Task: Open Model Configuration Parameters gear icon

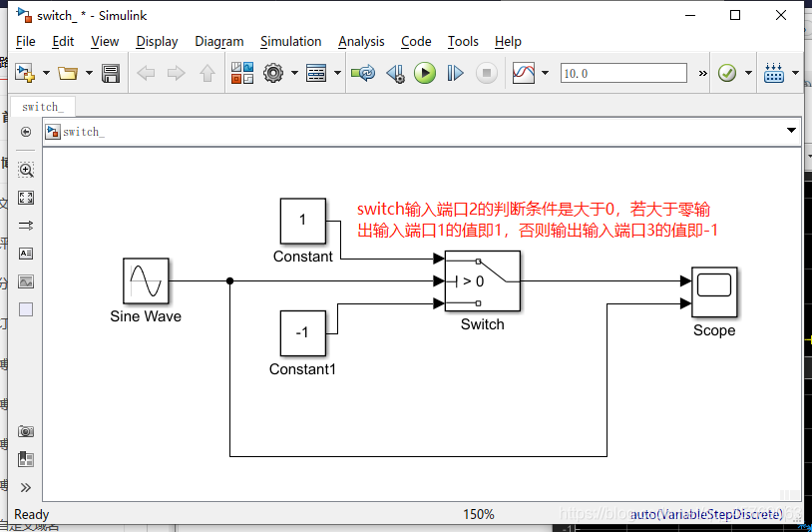Action: click(273, 73)
